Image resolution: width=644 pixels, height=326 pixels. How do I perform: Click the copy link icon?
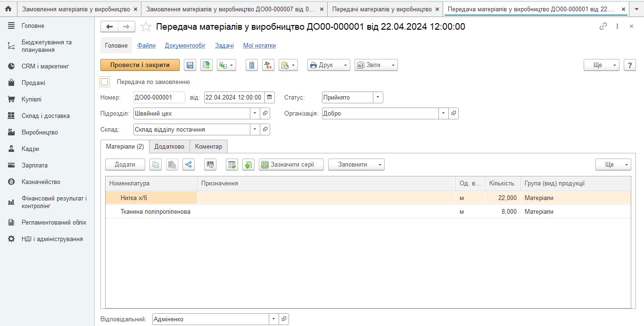pos(603,26)
